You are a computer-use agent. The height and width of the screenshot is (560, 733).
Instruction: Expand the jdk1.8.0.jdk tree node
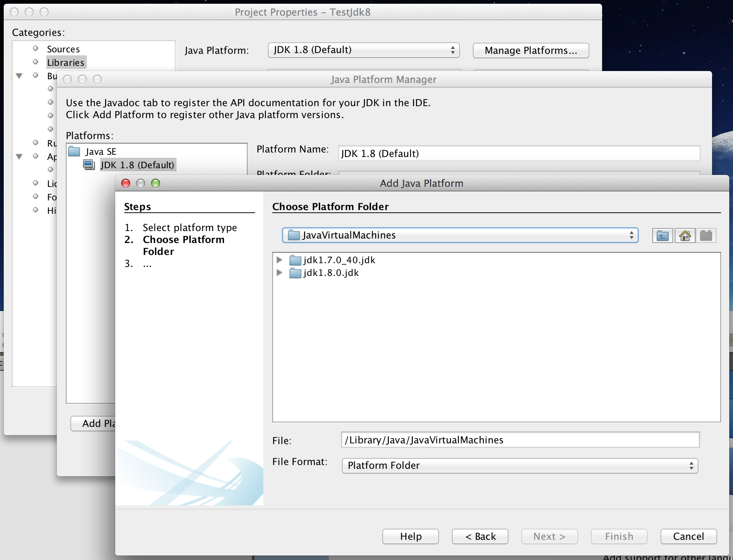pos(279,273)
